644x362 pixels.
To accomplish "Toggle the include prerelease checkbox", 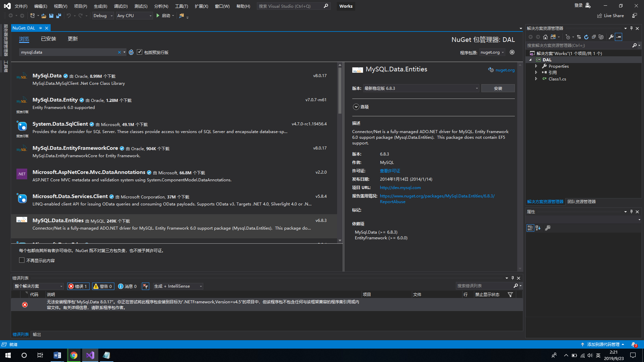I will 140,52.
